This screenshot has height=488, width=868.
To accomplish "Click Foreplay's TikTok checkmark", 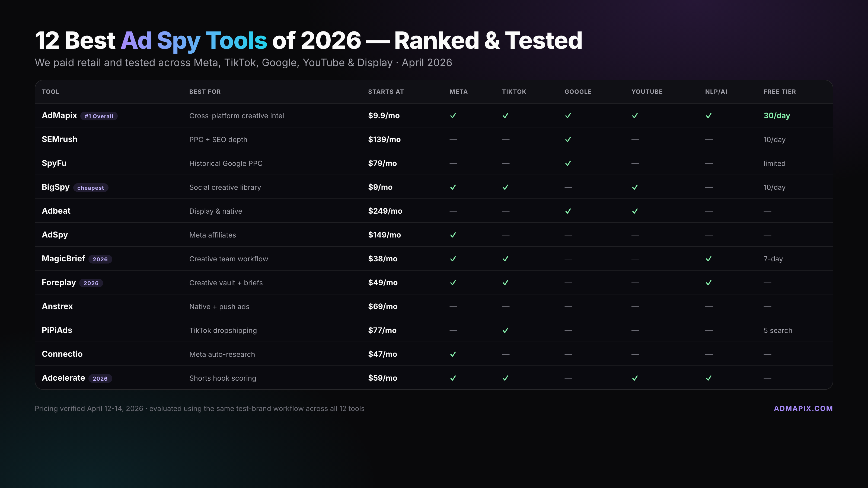I will point(505,282).
